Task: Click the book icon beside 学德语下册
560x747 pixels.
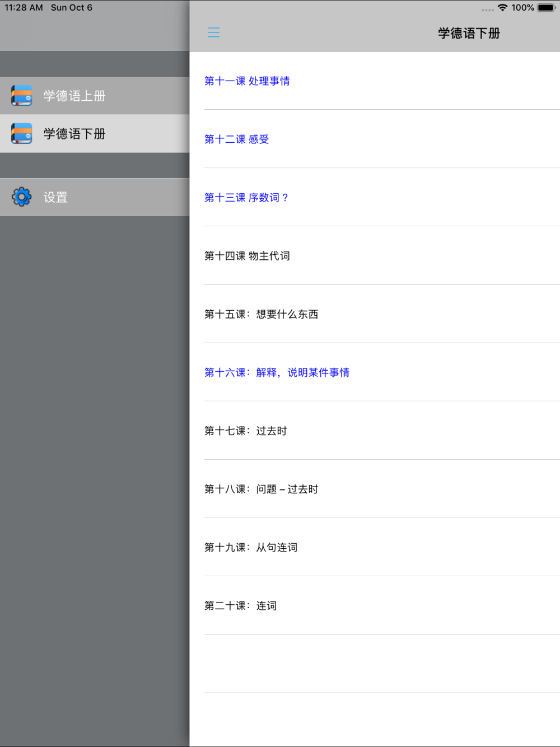Action: (22, 134)
